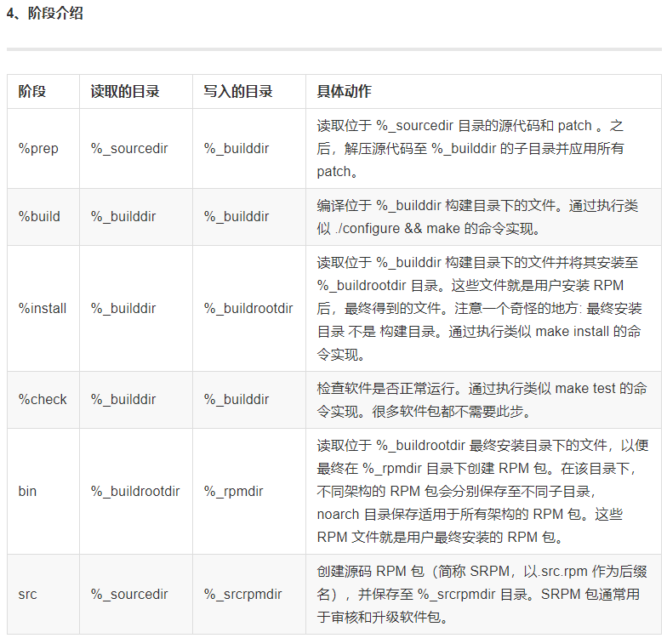Click %_sourcedir in the src row
The height and width of the screenshot is (644, 667).
pyautogui.click(x=129, y=594)
